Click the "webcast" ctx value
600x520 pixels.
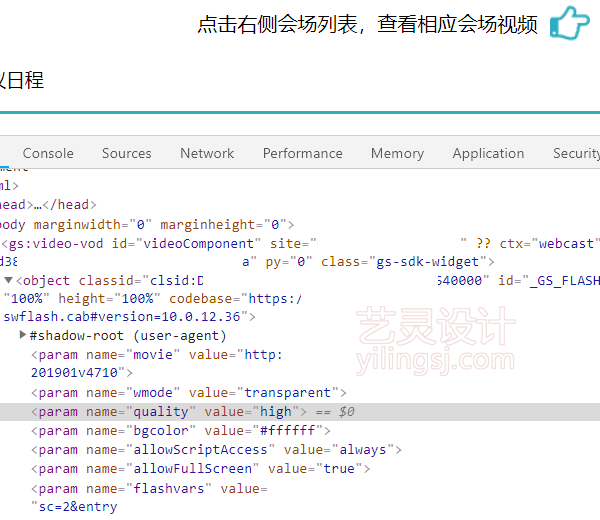566,243
